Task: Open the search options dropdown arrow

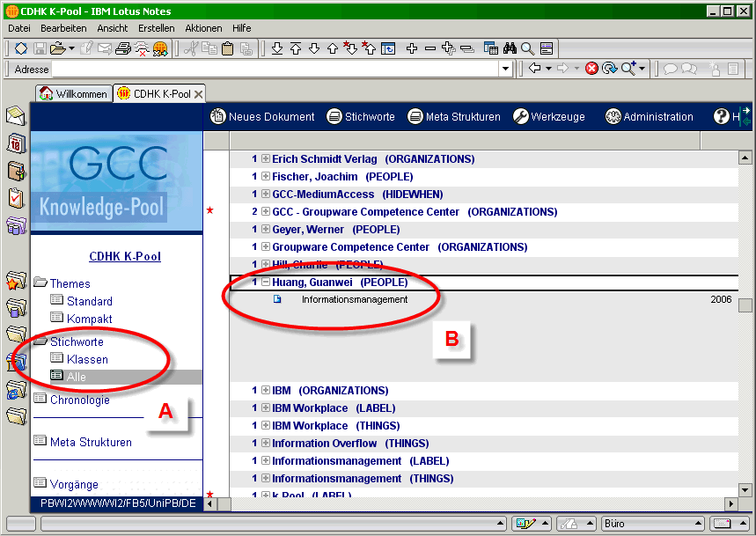Action: pos(642,69)
